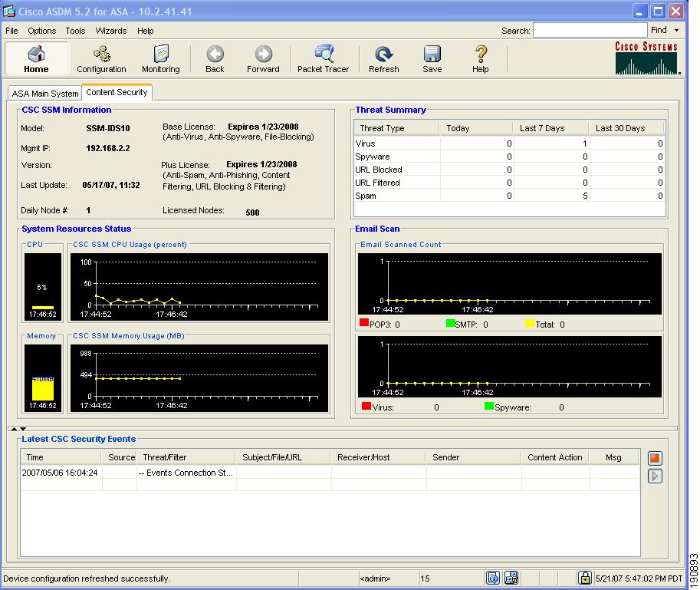Viewport: 700px width, 590px height.
Task: Open the Tools menu
Action: click(75, 31)
